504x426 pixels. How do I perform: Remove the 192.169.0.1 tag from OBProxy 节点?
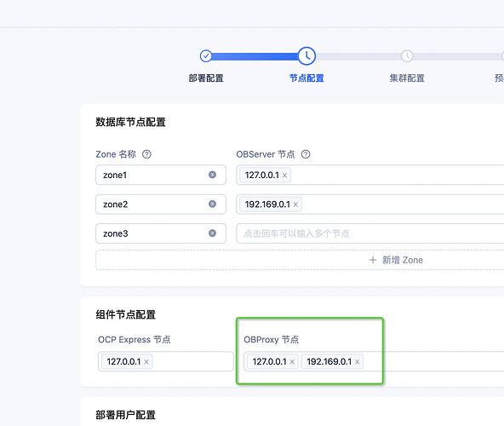coord(357,362)
